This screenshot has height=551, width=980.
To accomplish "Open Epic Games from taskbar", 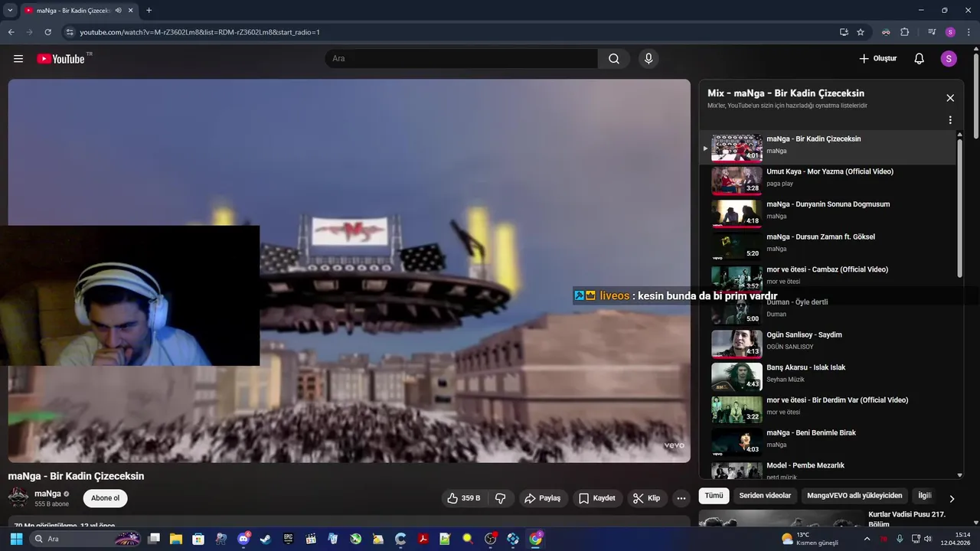I will [289, 539].
